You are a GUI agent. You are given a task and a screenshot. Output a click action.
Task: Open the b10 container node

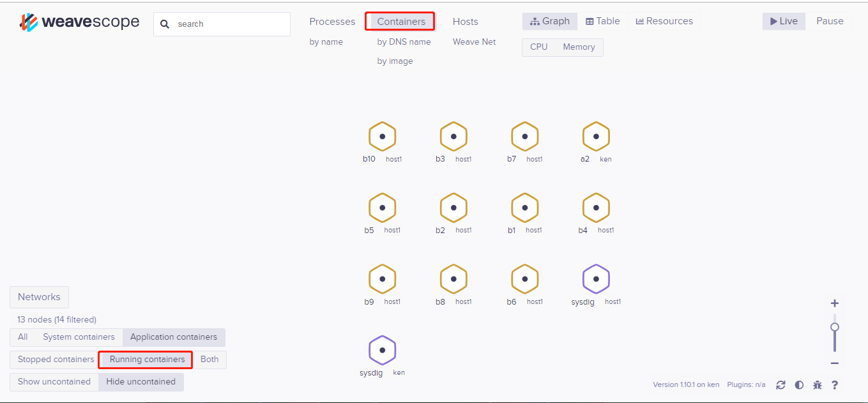pos(382,136)
